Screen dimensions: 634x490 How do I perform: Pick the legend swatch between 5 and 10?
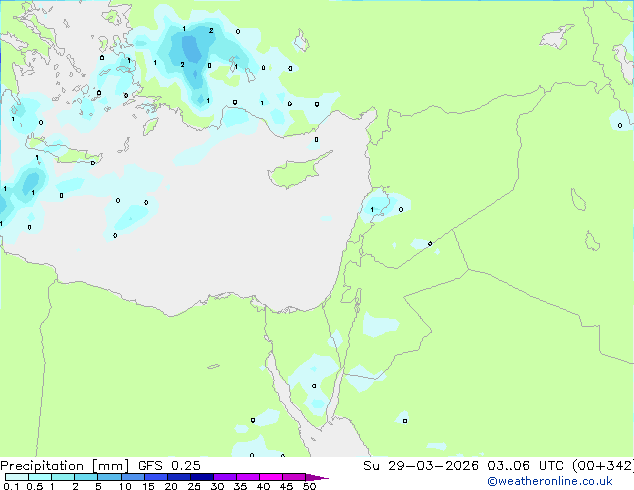[109, 477]
